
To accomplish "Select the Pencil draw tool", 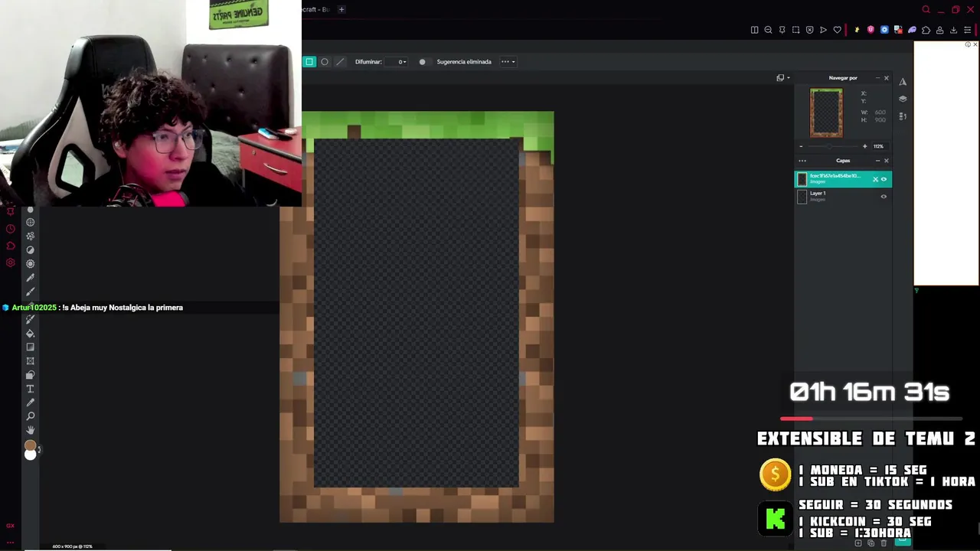I will pos(31,278).
